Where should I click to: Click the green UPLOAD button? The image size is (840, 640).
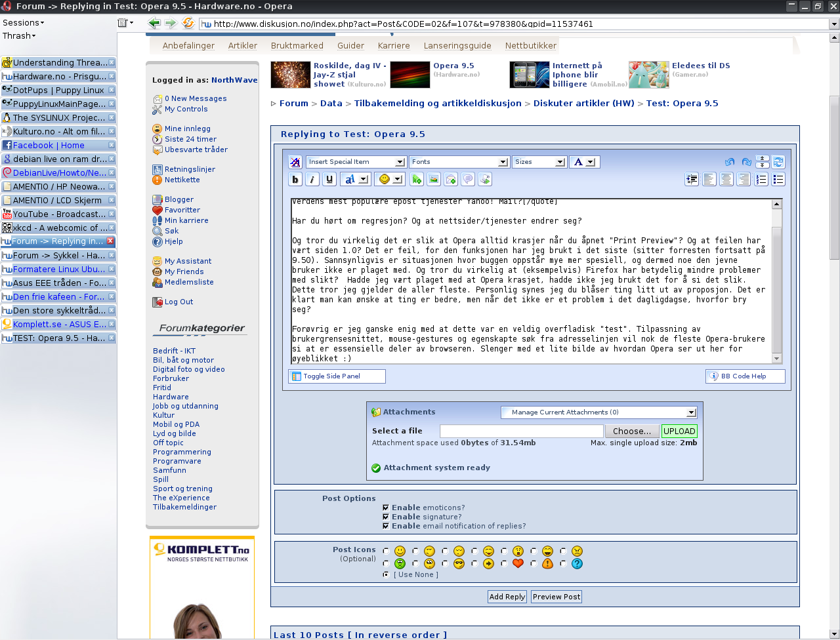coord(679,431)
